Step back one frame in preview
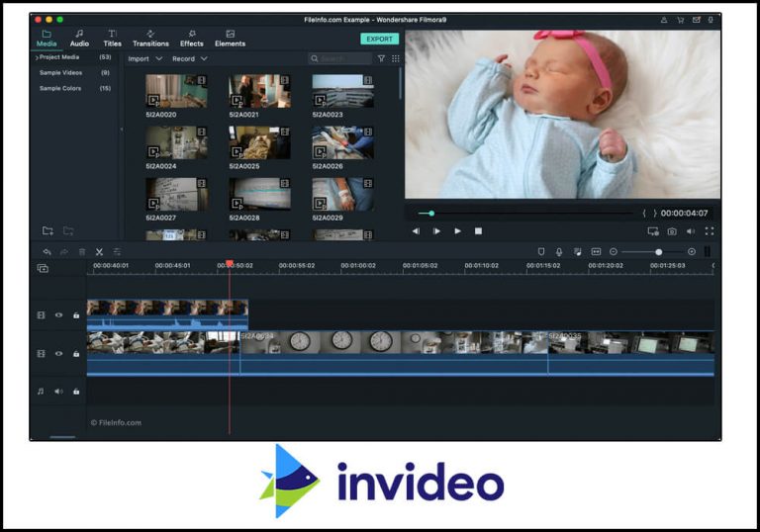This screenshot has width=760, height=532. 416,231
